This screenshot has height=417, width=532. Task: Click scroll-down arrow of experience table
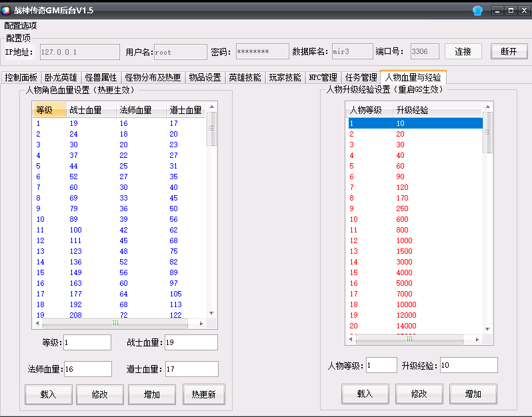tap(488, 329)
